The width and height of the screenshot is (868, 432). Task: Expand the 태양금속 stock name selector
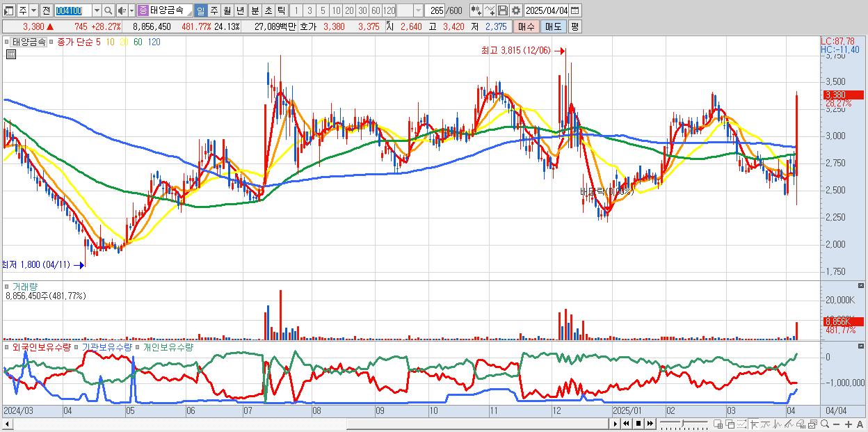tap(189, 13)
